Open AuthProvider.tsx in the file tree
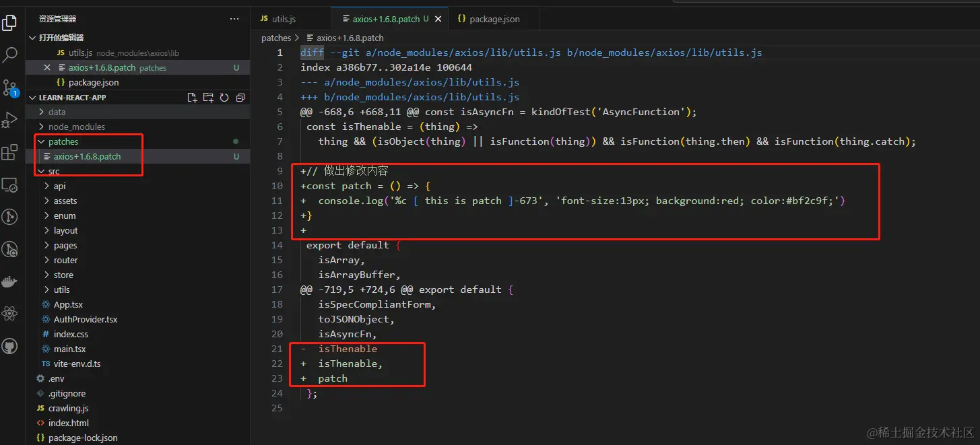The height and width of the screenshot is (445, 980). pyautogui.click(x=137, y=319)
